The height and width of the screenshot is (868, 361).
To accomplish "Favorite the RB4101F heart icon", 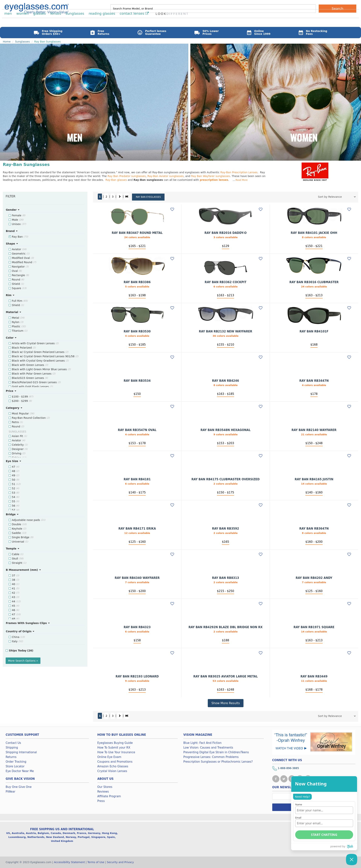I will (x=349, y=308).
